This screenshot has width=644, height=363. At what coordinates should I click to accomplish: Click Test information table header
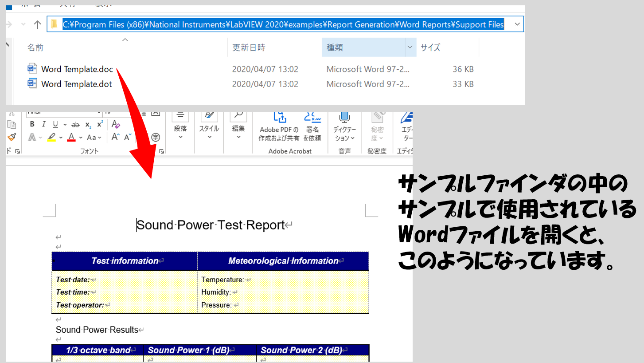125,261
